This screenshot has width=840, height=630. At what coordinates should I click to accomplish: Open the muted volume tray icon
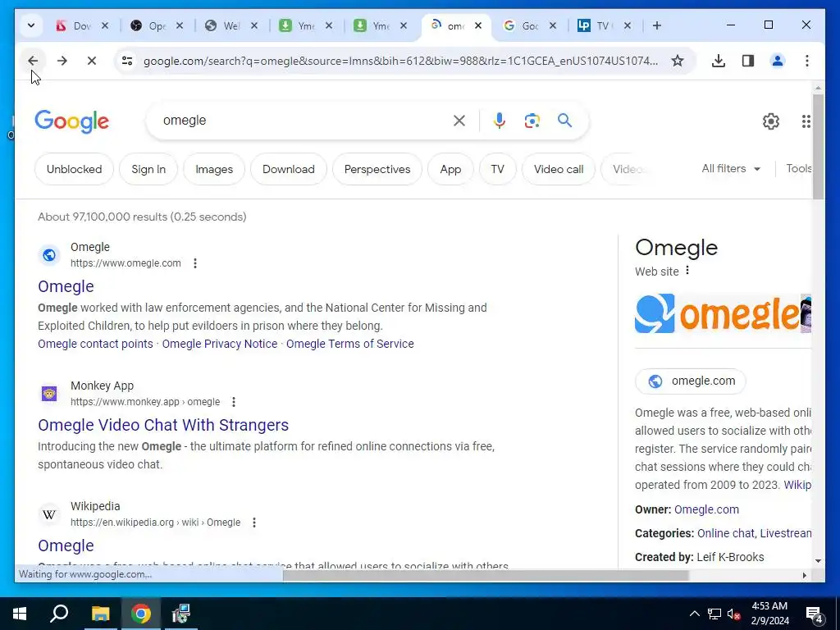click(733, 614)
